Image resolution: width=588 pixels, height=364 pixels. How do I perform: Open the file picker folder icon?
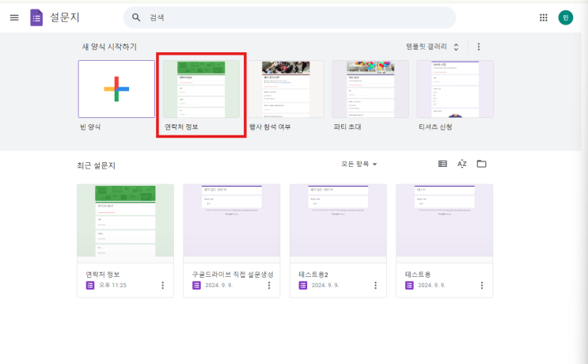click(x=481, y=164)
